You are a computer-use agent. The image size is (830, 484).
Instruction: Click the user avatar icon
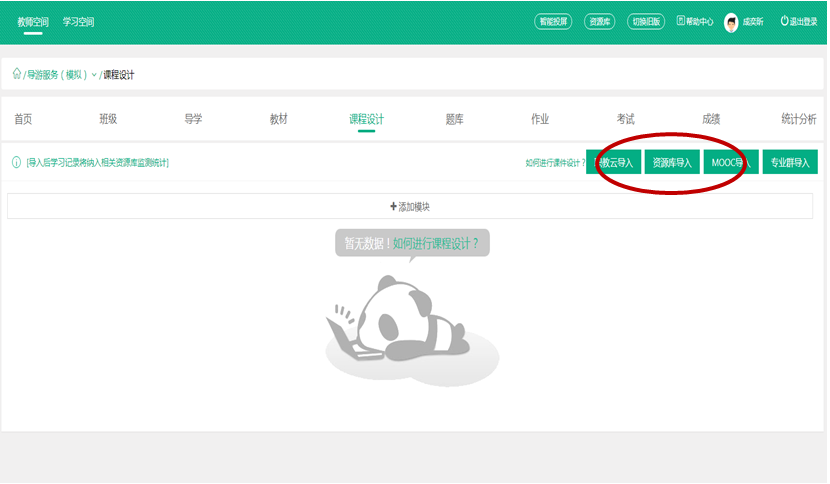click(x=731, y=22)
